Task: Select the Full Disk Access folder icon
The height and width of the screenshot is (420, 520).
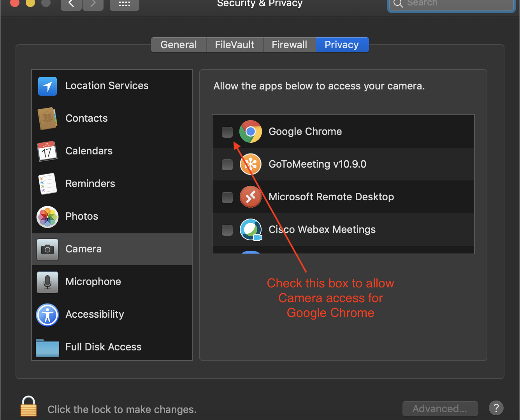Action: click(x=47, y=347)
